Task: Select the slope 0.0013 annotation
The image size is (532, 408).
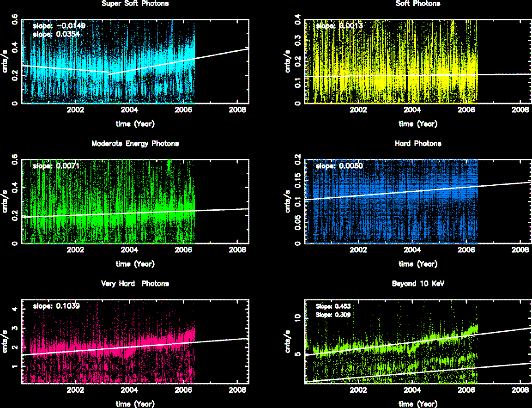Action: pos(339,26)
